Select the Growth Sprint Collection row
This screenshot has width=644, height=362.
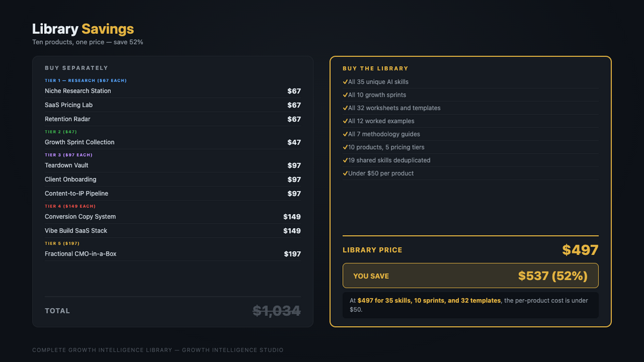(x=172, y=142)
